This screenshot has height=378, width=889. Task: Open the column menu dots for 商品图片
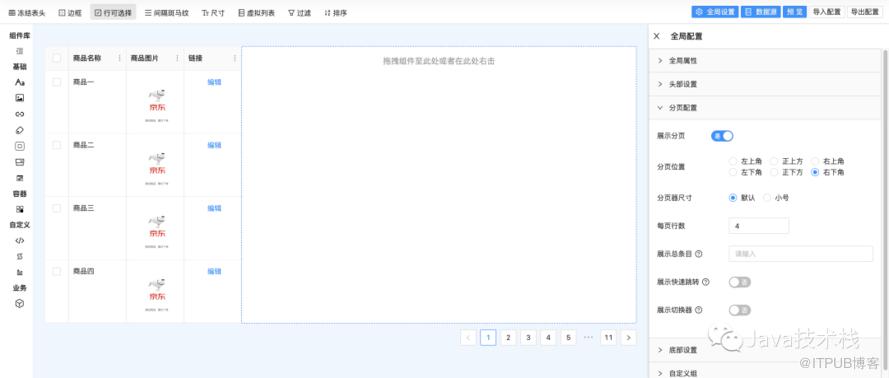tap(177, 58)
